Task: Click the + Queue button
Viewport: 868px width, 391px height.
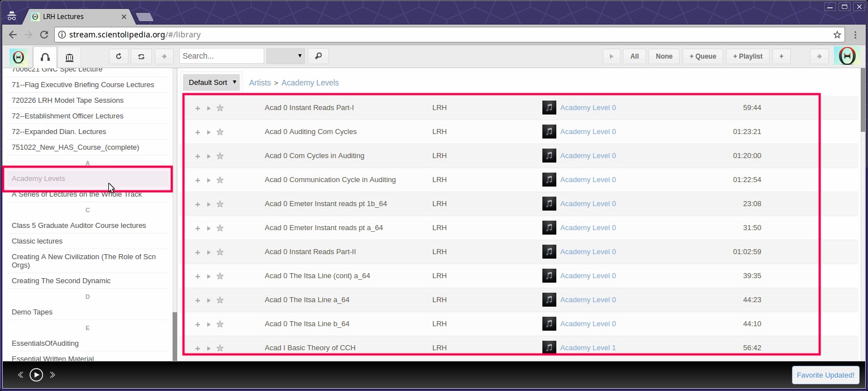Action: tap(703, 56)
